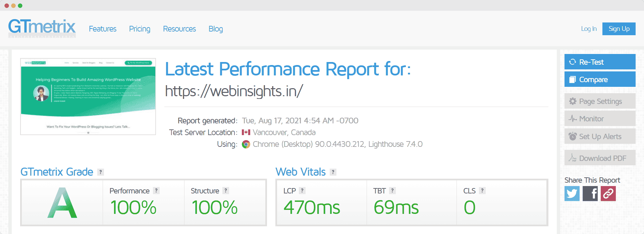
Task: Click the green window maximize button
Action: (x=20, y=6)
